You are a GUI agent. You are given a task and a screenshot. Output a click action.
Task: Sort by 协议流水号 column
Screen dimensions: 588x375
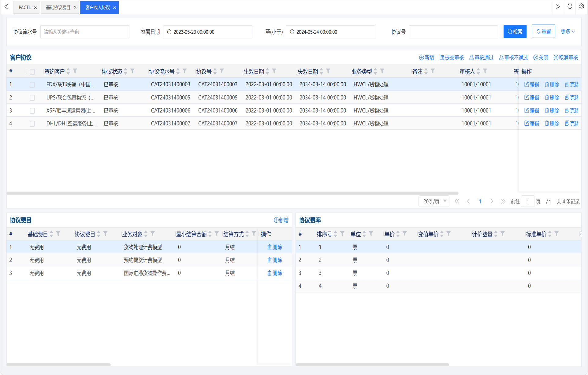point(178,72)
